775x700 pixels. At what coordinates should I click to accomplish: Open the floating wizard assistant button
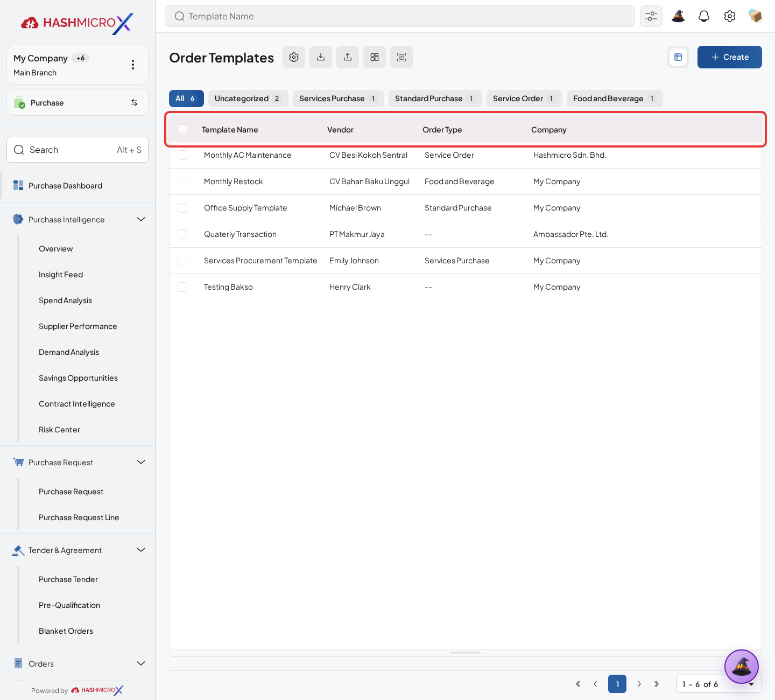742,667
